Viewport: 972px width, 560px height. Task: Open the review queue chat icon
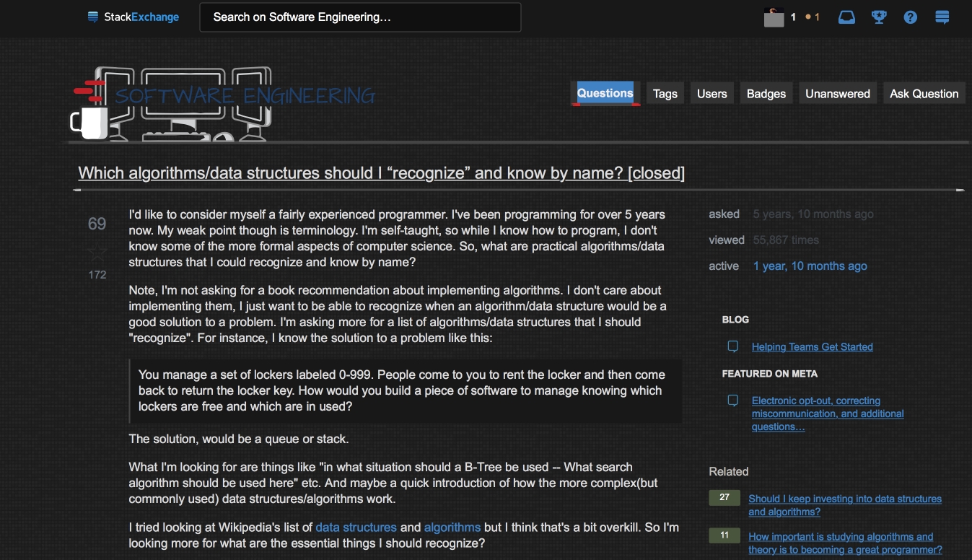pos(942,17)
